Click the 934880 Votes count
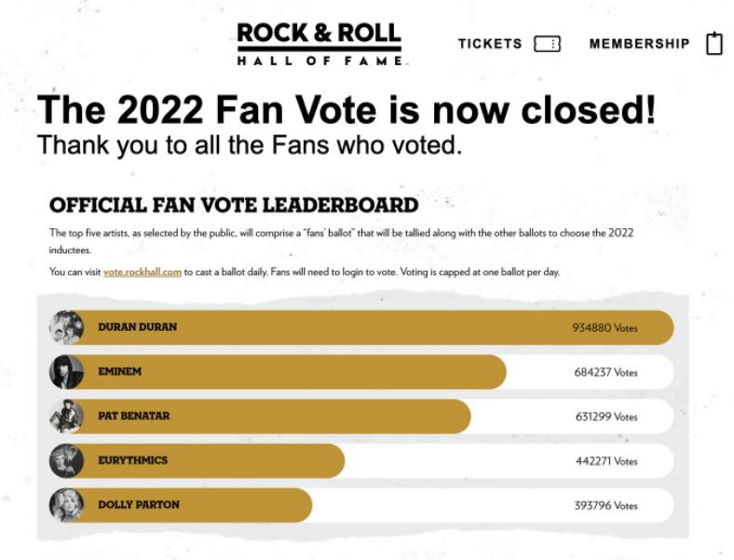This screenshot has width=734, height=560. [x=605, y=328]
